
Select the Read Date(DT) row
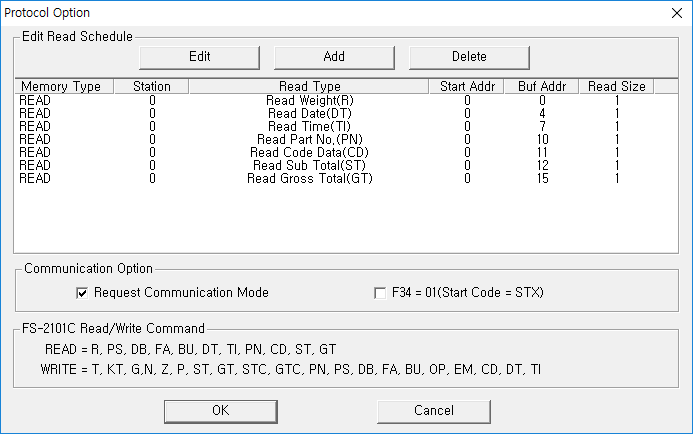[346, 114]
